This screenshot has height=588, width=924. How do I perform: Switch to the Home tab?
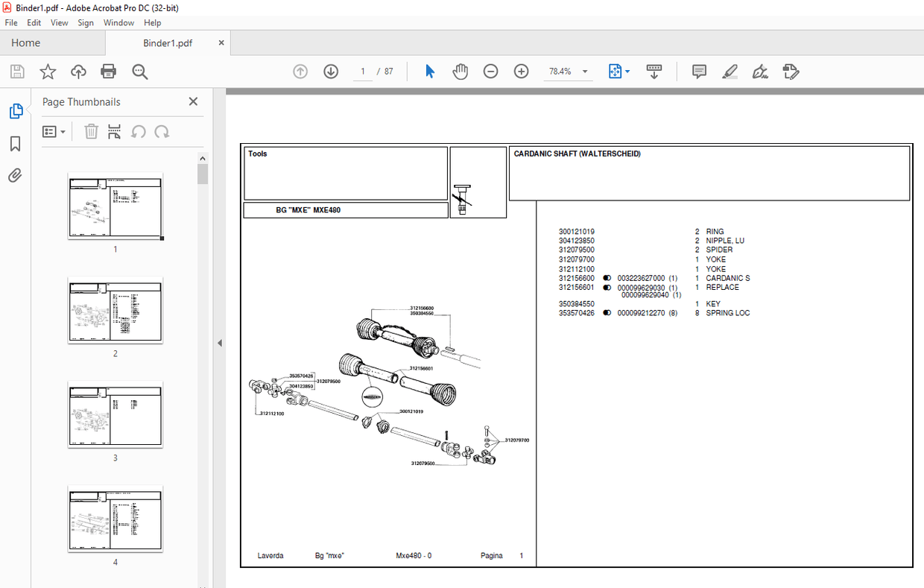(x=25, y=42)
